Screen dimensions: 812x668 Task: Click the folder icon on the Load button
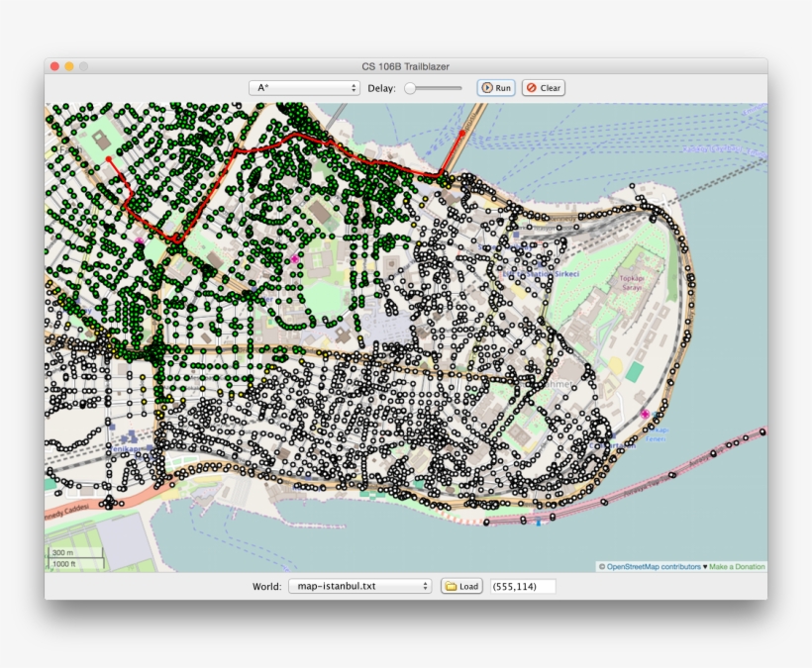point(449,585)
